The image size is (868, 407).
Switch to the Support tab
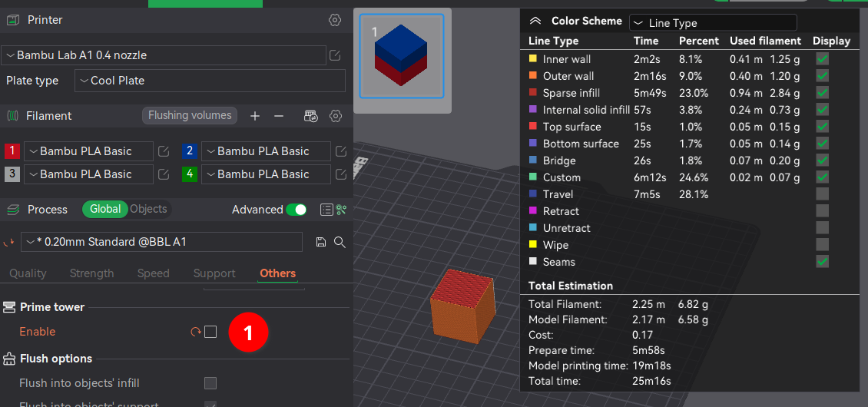pos(214,273)
